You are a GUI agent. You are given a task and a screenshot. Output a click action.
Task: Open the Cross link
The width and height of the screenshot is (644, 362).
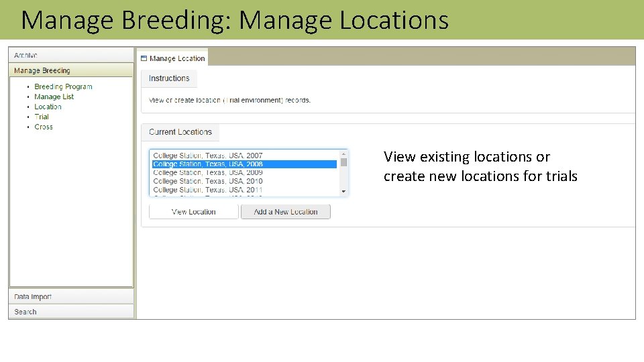(x=44, y=127)
